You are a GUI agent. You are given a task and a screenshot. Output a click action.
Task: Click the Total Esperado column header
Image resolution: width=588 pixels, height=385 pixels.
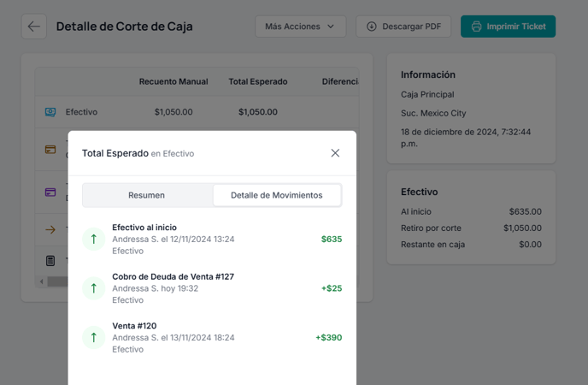tap(258, 81)
